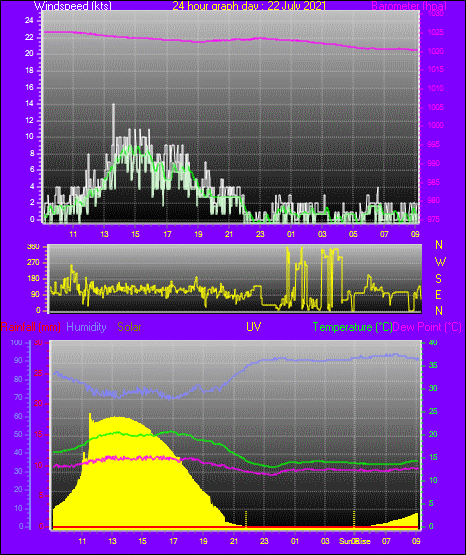Click the 23 hour tick on wind graph
466x555 pixels.
(260, 234)
